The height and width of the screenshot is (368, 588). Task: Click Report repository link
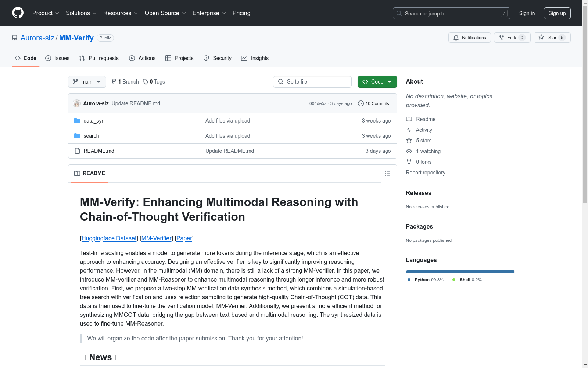[x=426, y=173]
